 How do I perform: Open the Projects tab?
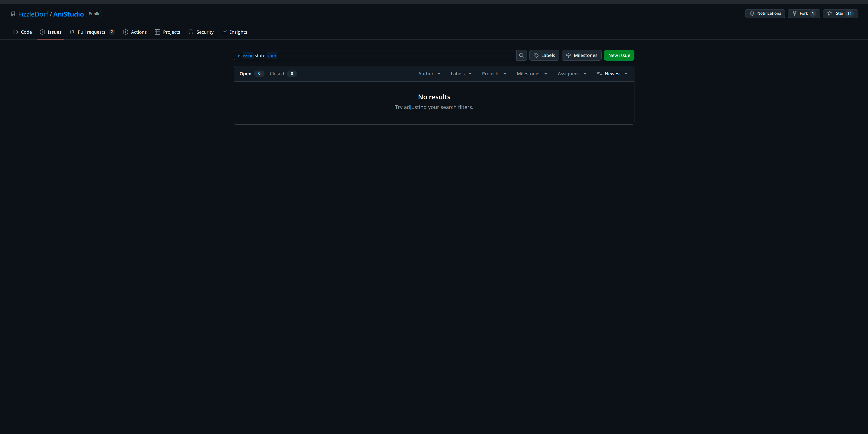tap(168, 32)
